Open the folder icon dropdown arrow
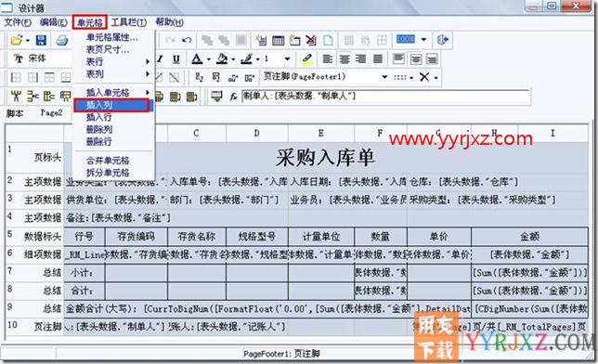 [x=28, y=40]
